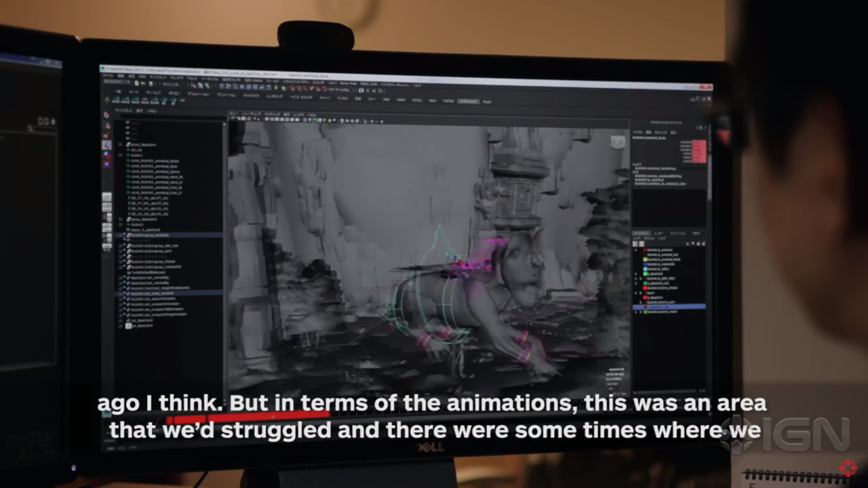Click the single-pane layout button

[x=106, y=197]
